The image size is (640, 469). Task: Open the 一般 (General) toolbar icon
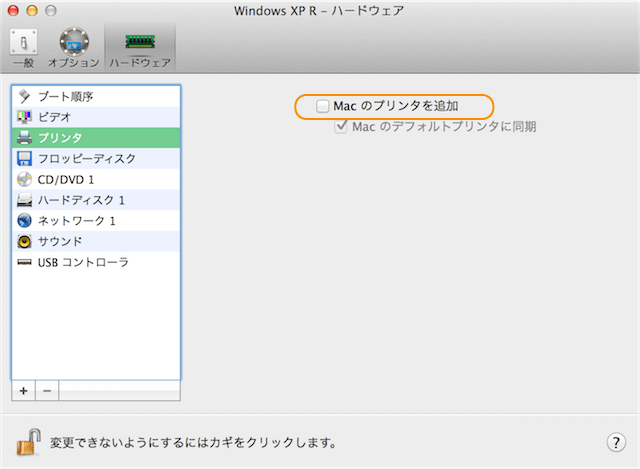(x=24, y=47)
